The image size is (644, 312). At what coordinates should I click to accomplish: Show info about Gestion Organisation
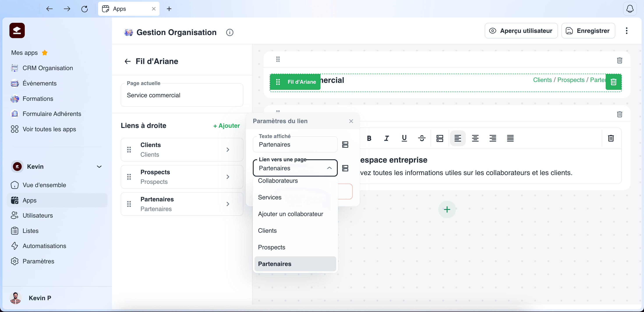[230, 32]
